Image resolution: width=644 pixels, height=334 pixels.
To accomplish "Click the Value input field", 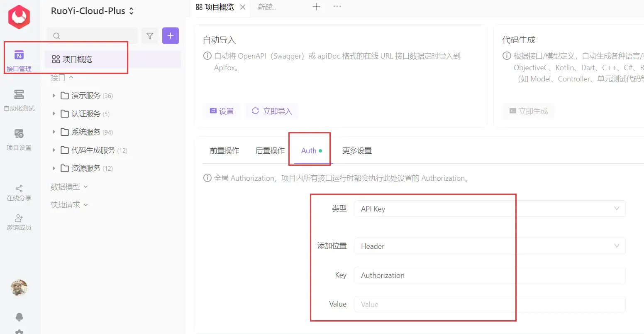I will pos(490,305).
